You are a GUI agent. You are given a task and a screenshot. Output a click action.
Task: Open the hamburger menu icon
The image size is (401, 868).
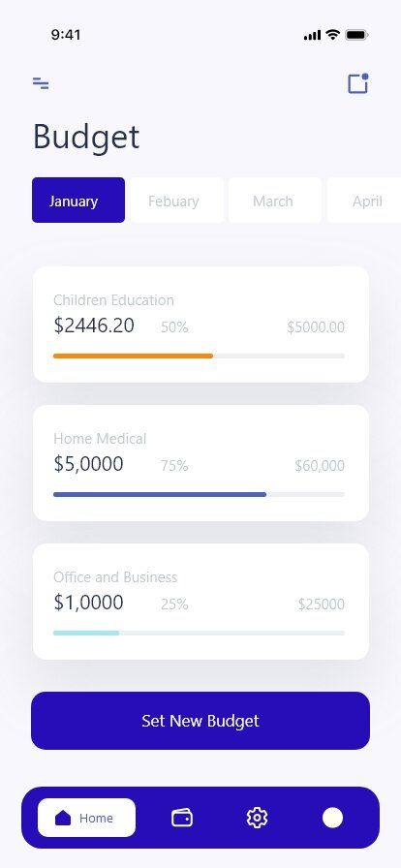(41, 83)
